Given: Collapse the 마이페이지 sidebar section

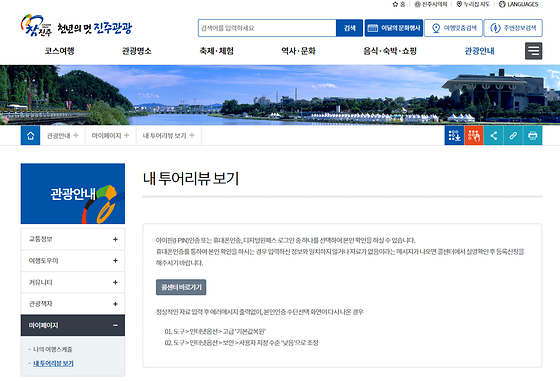Looking at the screenshot, I should coord(73,325).
